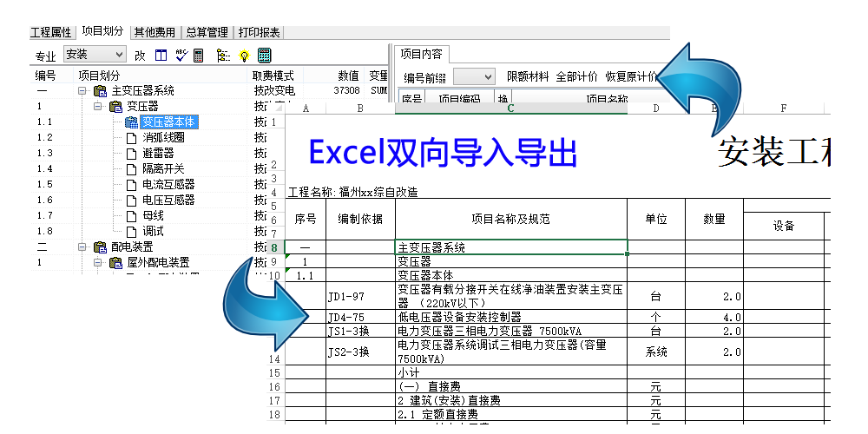Click the 消弧线圈 document icon
The width and height of the screenshot is (868, 434).
tap(131, 138)
